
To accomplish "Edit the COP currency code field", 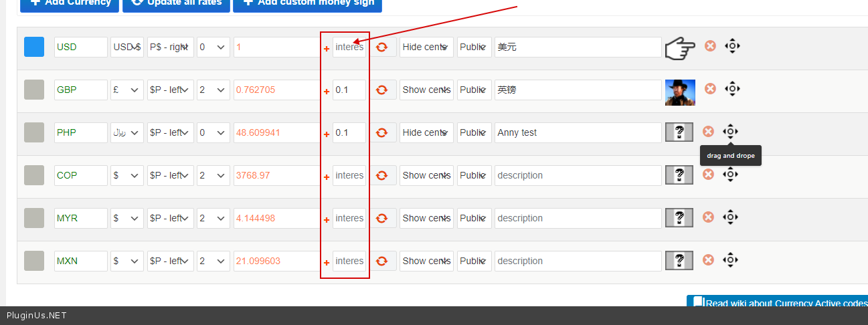I will coord(81,175).
